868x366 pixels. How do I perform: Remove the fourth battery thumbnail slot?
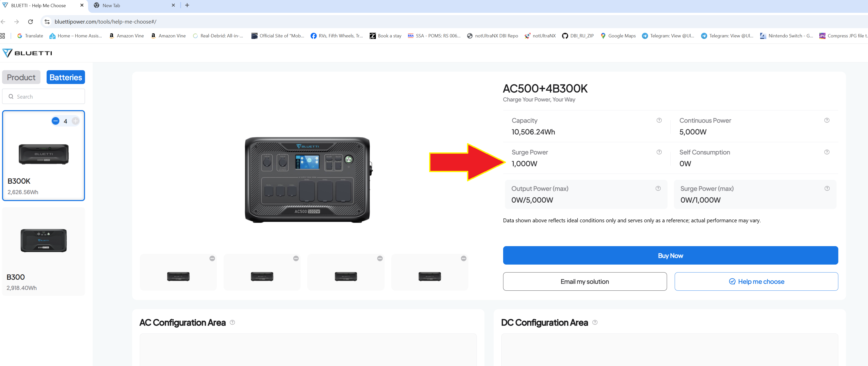464,258
